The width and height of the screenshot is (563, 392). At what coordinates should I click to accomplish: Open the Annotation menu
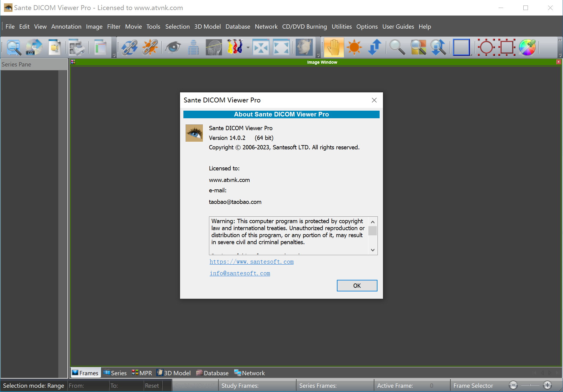click(66, 27)
